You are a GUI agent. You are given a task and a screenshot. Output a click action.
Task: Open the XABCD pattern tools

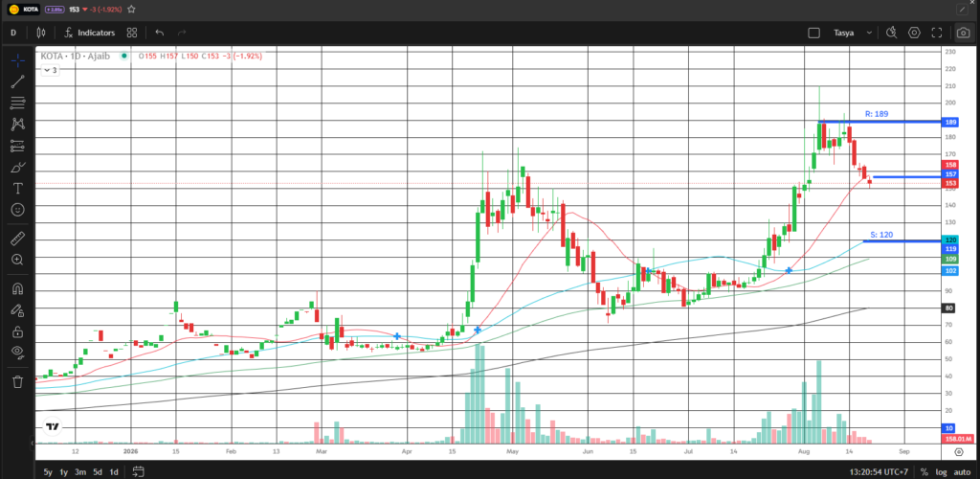click(x=17, y=124)
